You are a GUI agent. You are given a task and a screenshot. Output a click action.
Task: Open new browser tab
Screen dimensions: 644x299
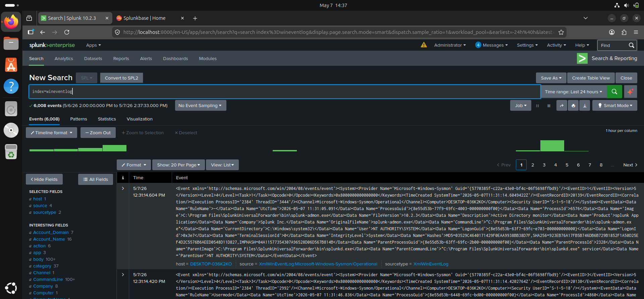click(195, 18)
